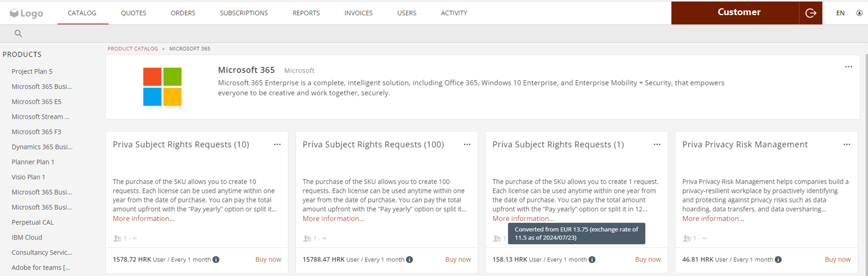
Task: Click the Microsoft 365 four-color logo
Action: point(162,86)
